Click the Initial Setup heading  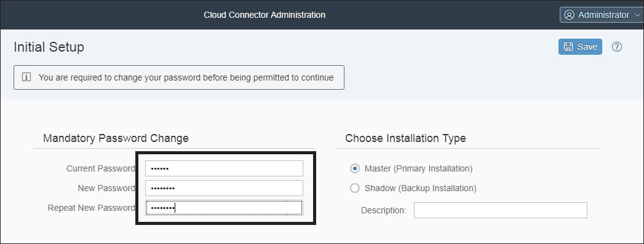49,47
